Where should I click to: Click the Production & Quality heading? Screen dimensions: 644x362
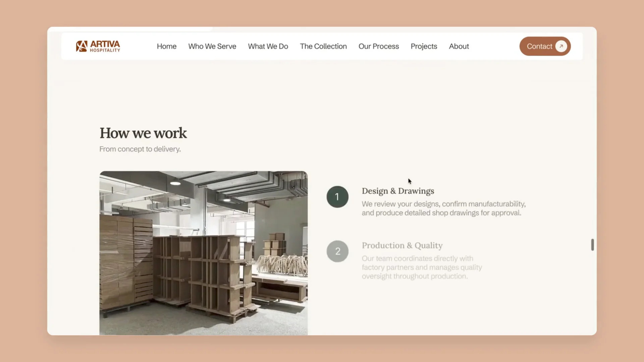pyautogui.click(x=402, y=245)
